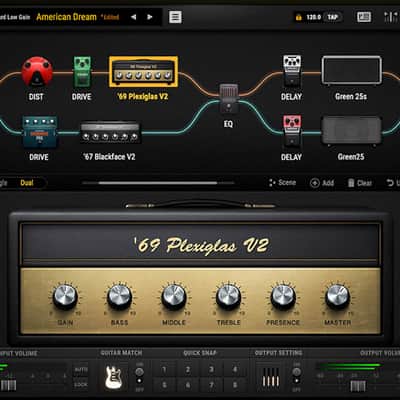Toggle the input LOCK button

click(81, 384)
